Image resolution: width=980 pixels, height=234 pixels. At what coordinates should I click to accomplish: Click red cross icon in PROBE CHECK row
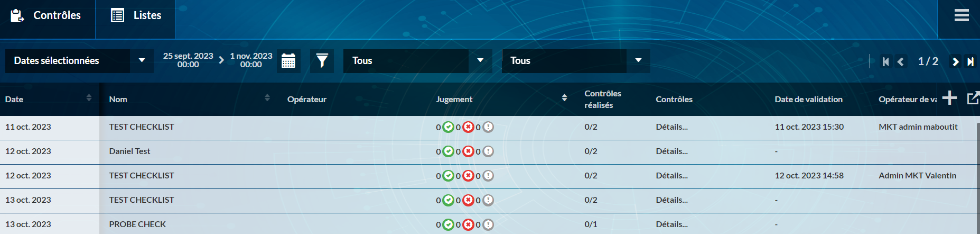point(468,224)
